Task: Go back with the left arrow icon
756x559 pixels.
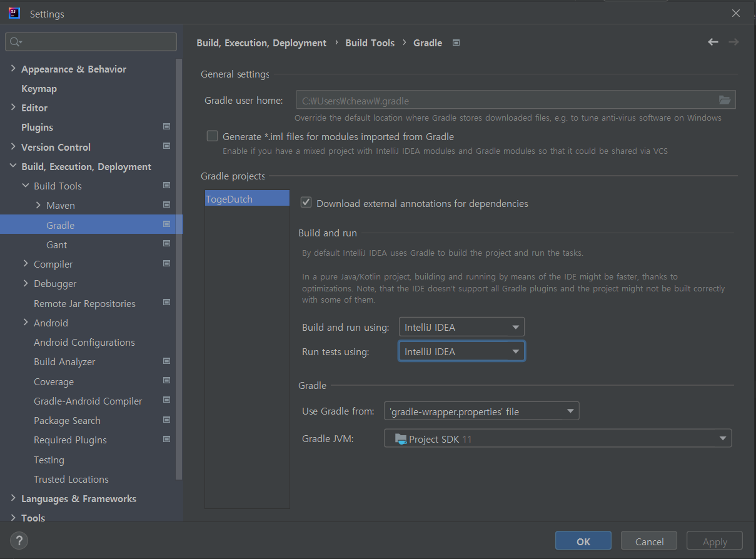Action: click(713, 42)
